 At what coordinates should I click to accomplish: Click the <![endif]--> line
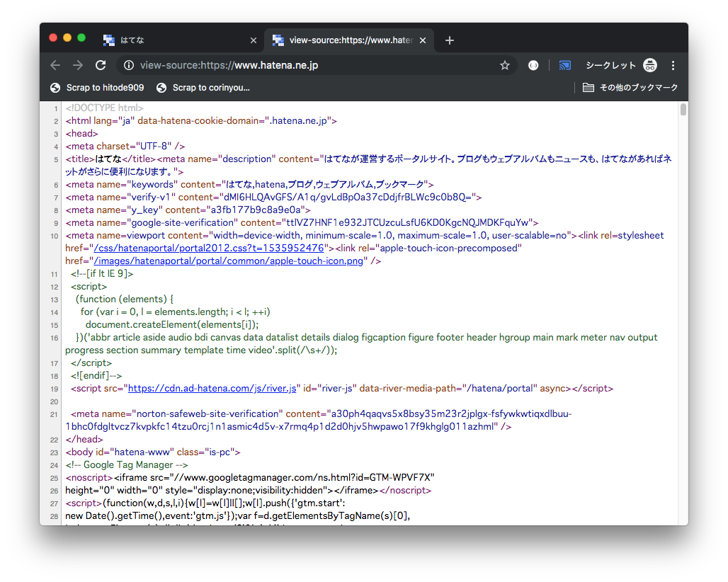(96, 376)
